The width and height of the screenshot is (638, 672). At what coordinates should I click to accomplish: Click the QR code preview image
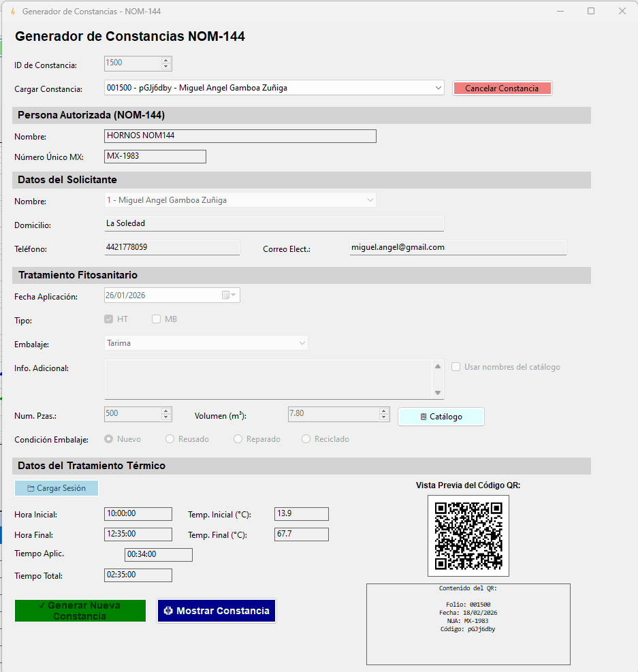click(468, 536)
